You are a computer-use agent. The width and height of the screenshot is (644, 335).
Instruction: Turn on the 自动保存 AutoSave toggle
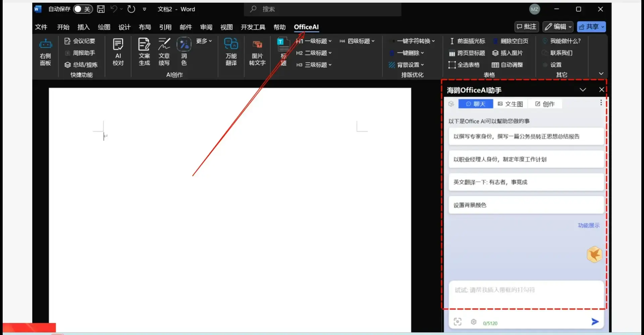(x=83, y=9)
